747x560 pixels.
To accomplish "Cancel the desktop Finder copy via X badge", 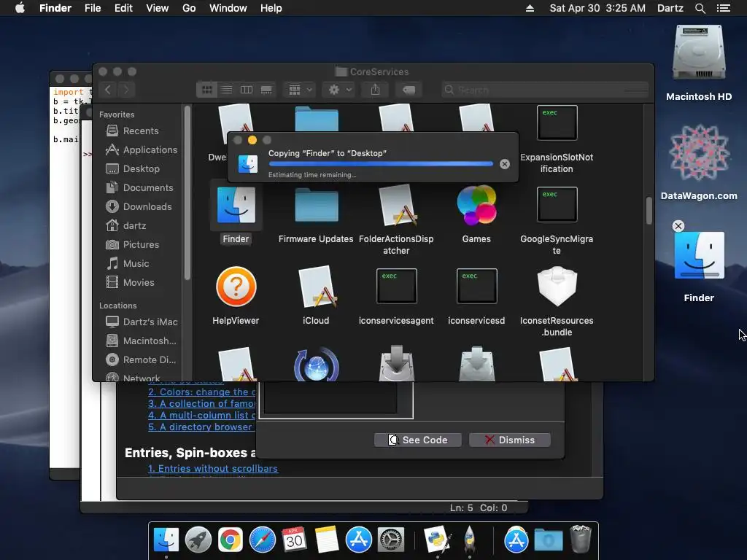I will coord(678,226).
